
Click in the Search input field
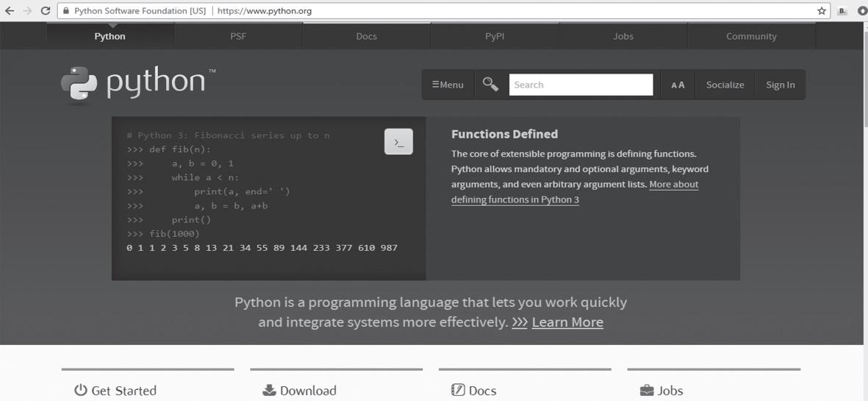coord(581,85)
